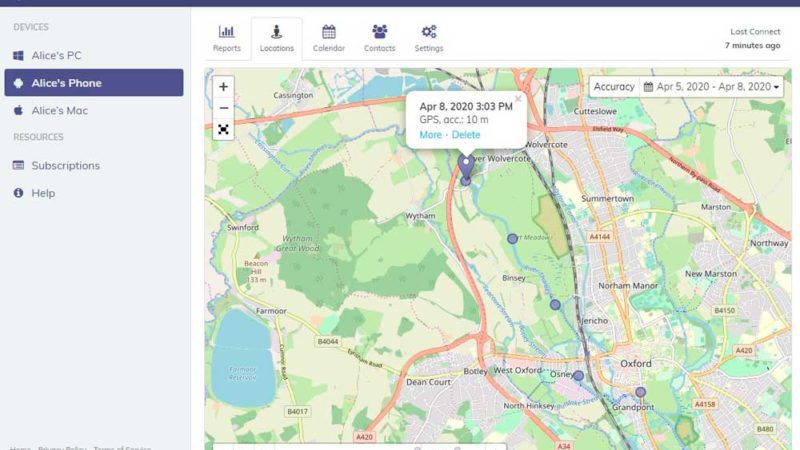Open the Reports tab
This screenshot has height=450, width=800.
pos(227,39)
